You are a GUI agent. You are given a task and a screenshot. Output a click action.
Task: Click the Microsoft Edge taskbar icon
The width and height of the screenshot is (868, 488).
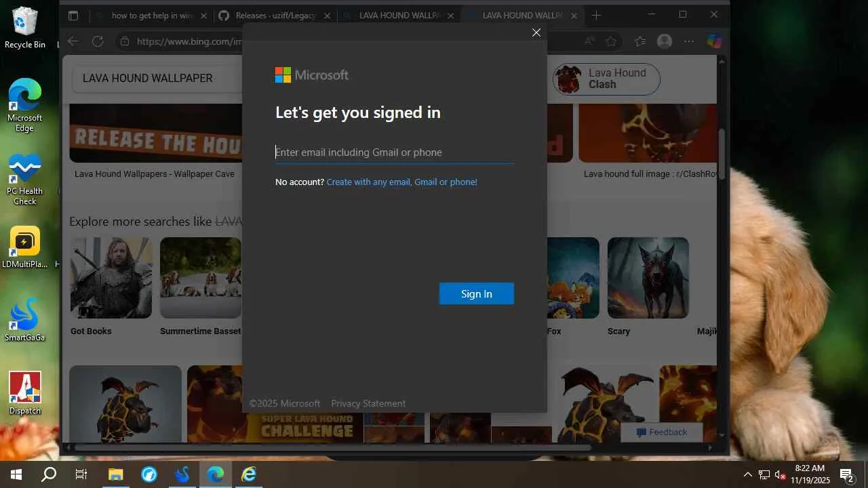(215, 474)
